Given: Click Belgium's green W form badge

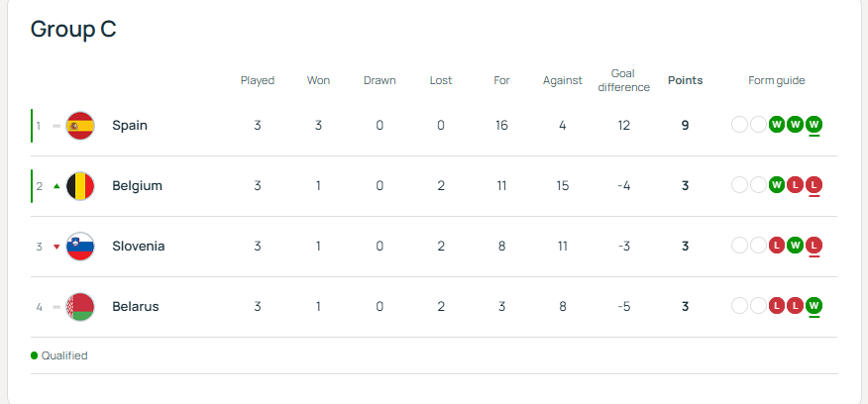Looking at the screenshot, I should point(777,185).
